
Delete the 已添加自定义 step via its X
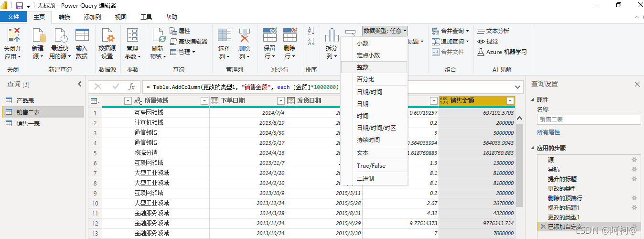click(x=543, y=227)
